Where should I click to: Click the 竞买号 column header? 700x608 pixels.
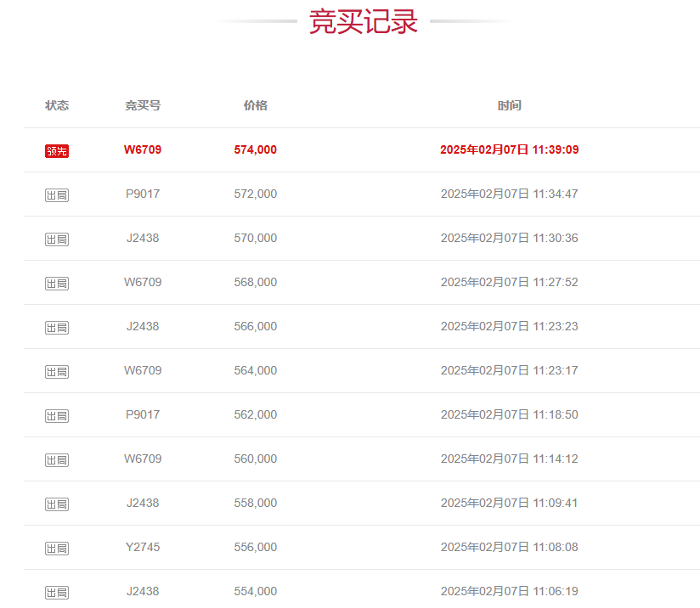coord(143,105)
